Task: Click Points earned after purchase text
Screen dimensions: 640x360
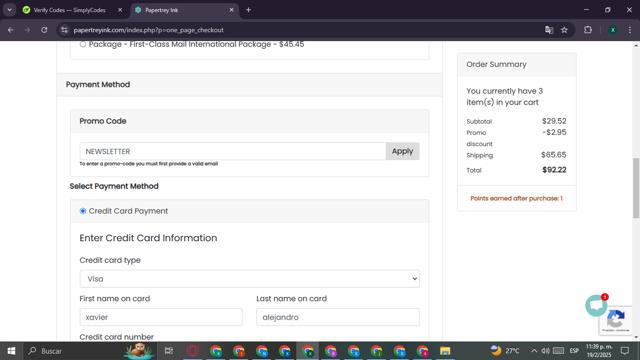Action: coord(516,198)
